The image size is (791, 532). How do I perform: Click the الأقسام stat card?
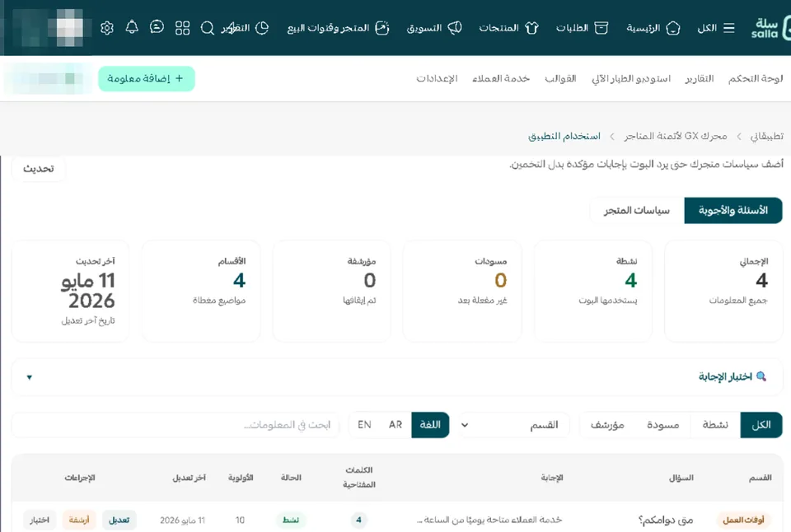click(x=201, y=292)
